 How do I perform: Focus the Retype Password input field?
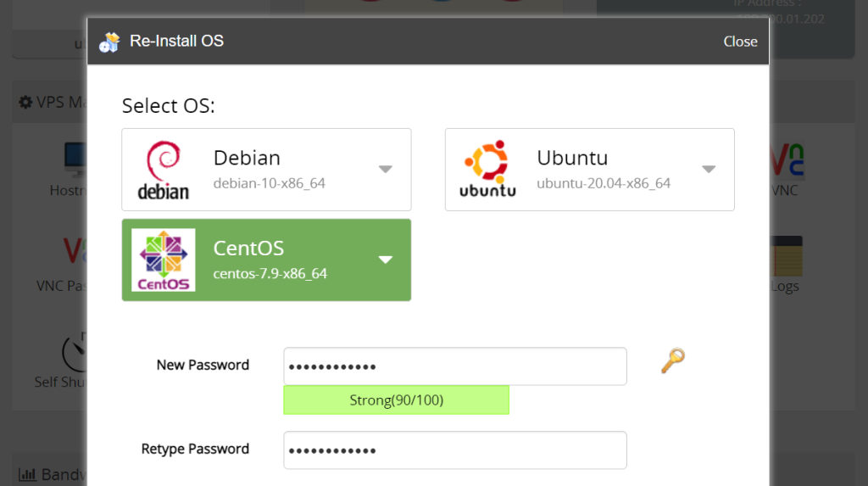455,450
